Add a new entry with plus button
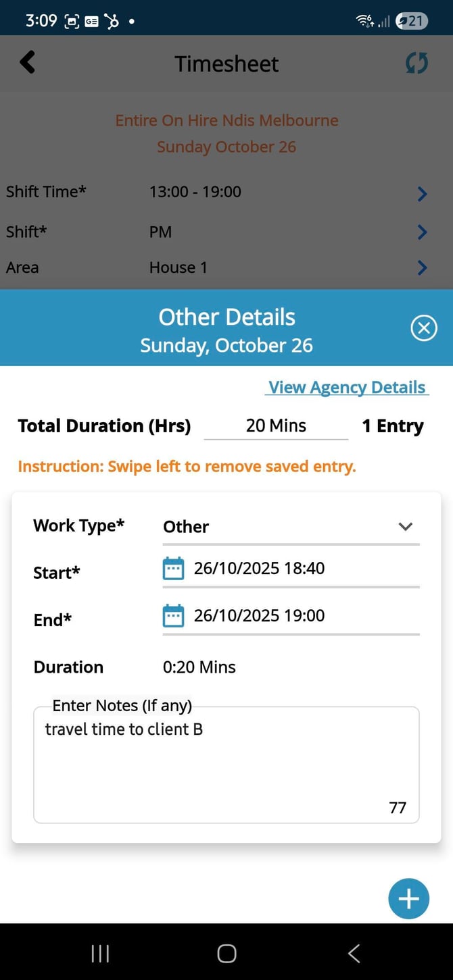 [x=408, y=899]
